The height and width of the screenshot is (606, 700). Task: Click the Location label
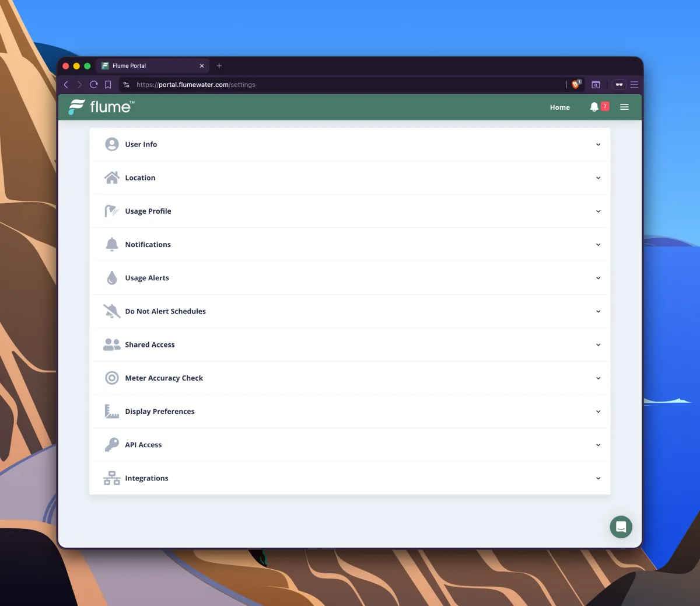pyautogui.click(x=140, y=177)
